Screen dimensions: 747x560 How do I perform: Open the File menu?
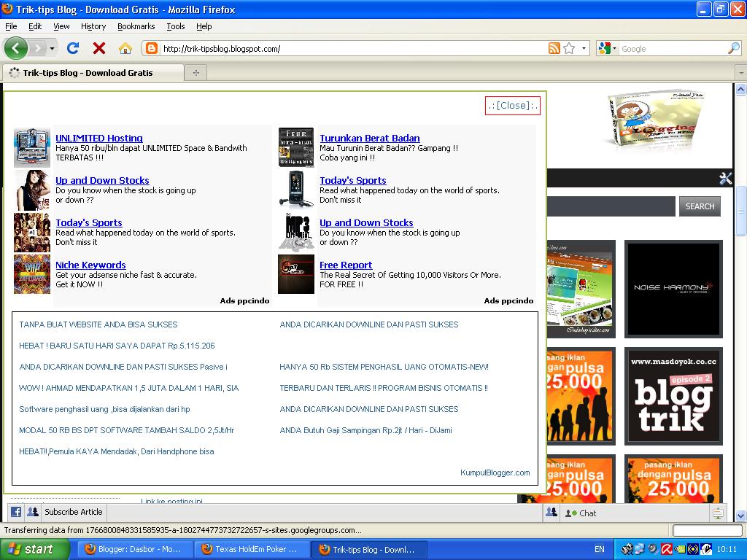pos(11,26)
